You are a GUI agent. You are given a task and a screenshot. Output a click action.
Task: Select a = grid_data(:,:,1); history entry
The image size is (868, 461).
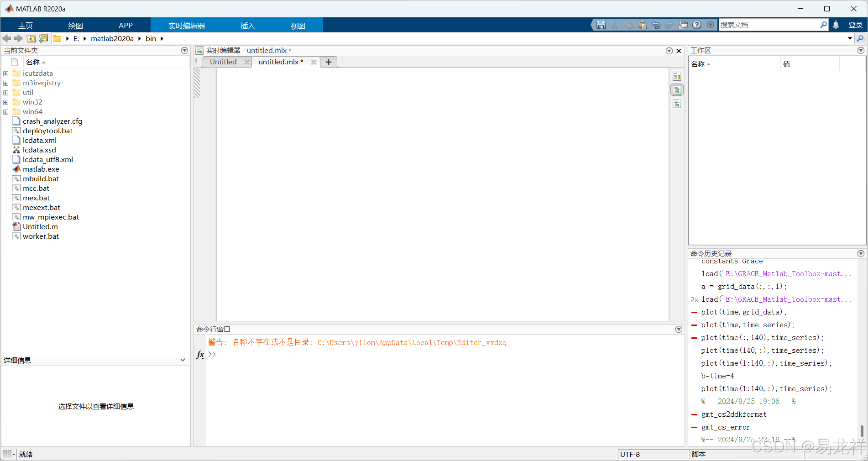(x=744, y=287)
